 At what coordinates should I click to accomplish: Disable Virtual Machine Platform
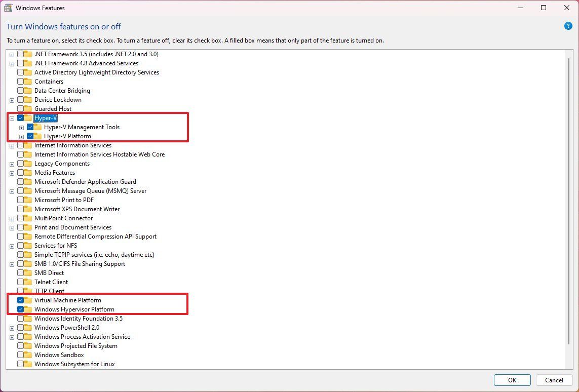pyautogui.click(x=21, y=300)
